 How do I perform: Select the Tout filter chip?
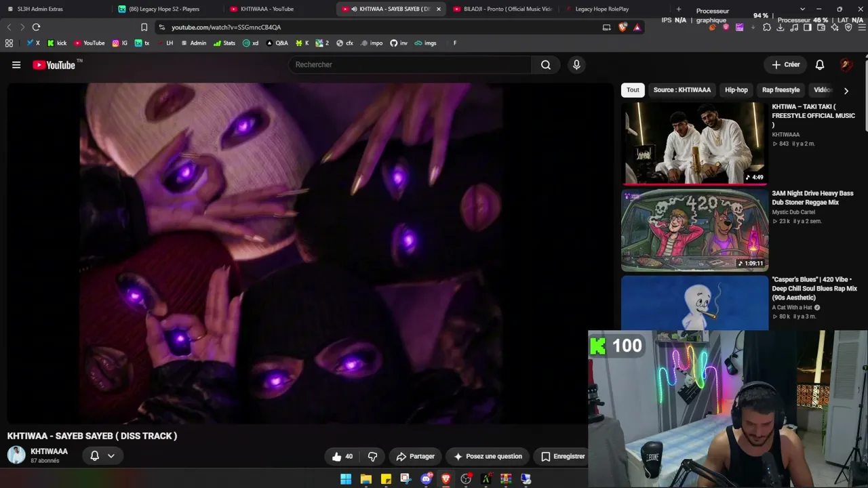click(x=633, y=90)
